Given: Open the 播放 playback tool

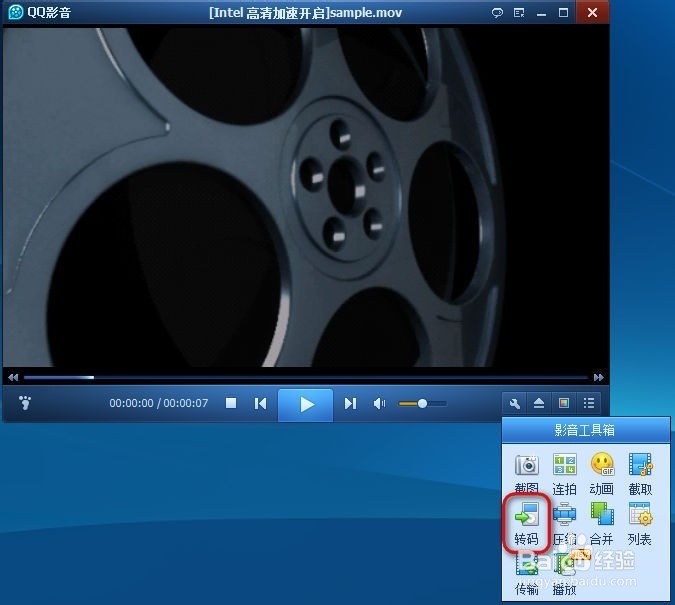Looking at the screenshot, I should coord(564,574).
